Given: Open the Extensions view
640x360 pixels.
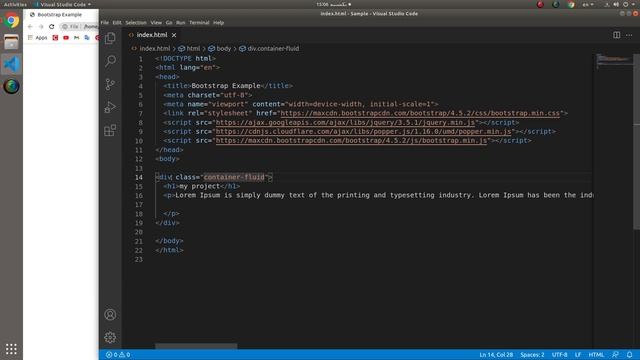Looking at the screenshot, I should pyautogui.click(x=110, y=130).
